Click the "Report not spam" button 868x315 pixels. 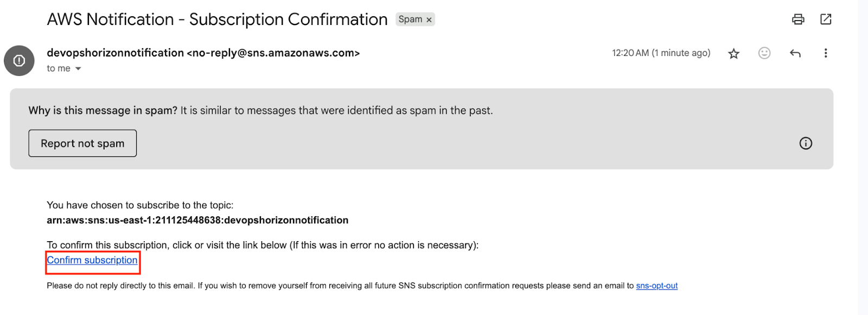[x=82, y=143]
